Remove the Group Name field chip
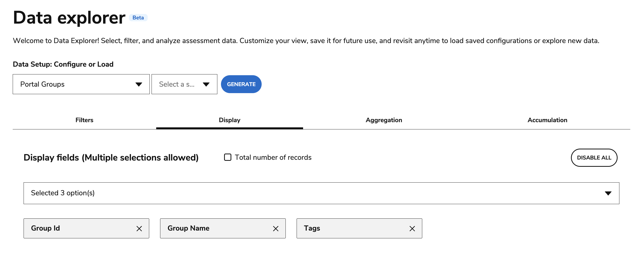This screenshot has width=644, height=263. (276, 229)
